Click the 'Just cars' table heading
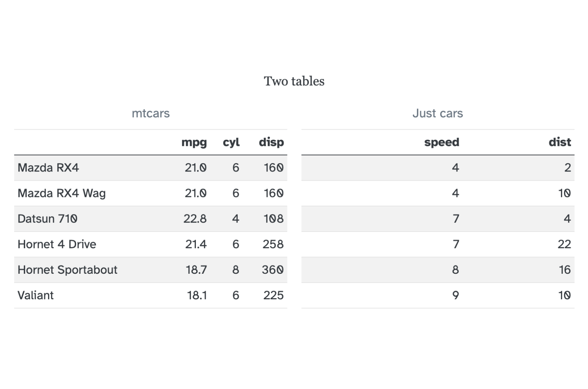The width and height of the screenshot is (588, 389). (x=438, y=113)
